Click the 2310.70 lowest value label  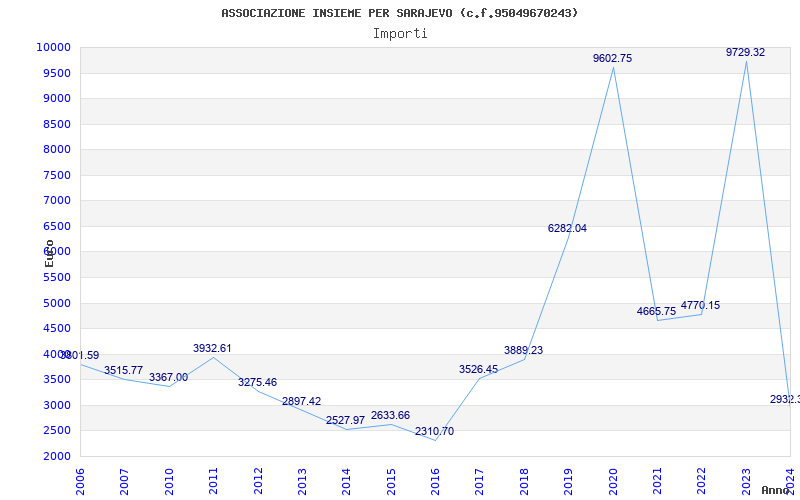coord(434,432)
